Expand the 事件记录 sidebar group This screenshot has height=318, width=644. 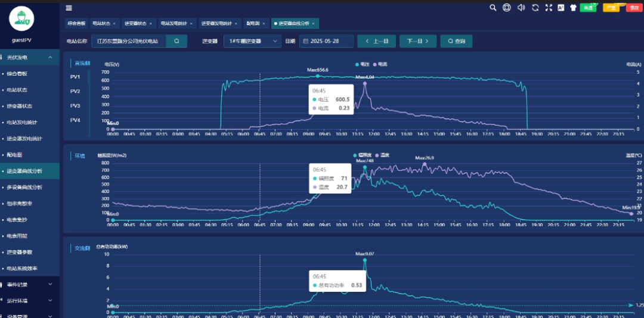pyautogui.click(x=30, y=284)
